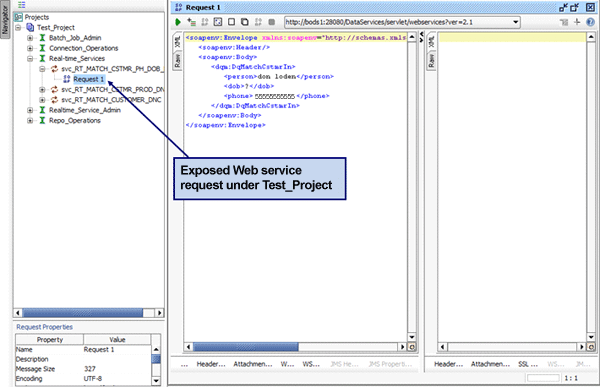Click the add request to TestCase icon
This screenshot has width=600, height=387.
click(x=191, y=22)
